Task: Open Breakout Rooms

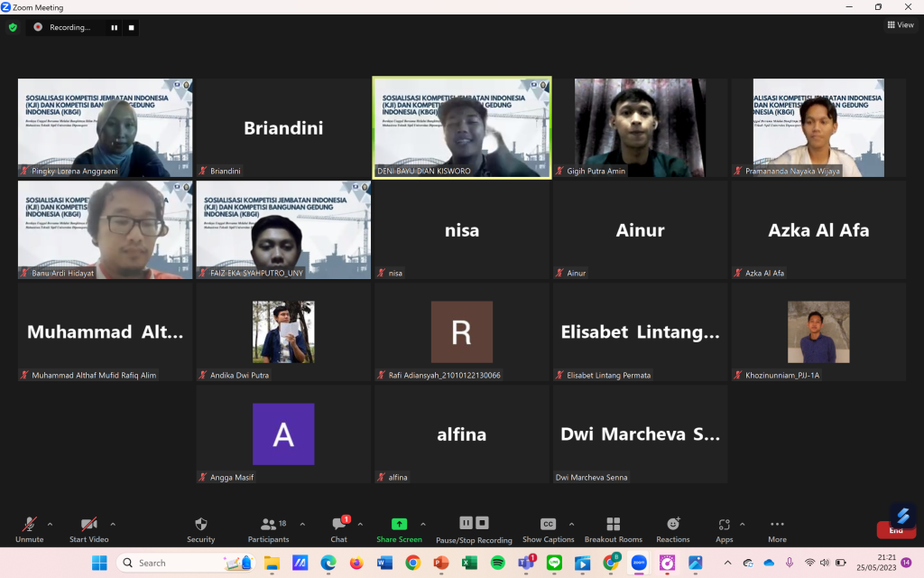Action: (x=613, y=528)
